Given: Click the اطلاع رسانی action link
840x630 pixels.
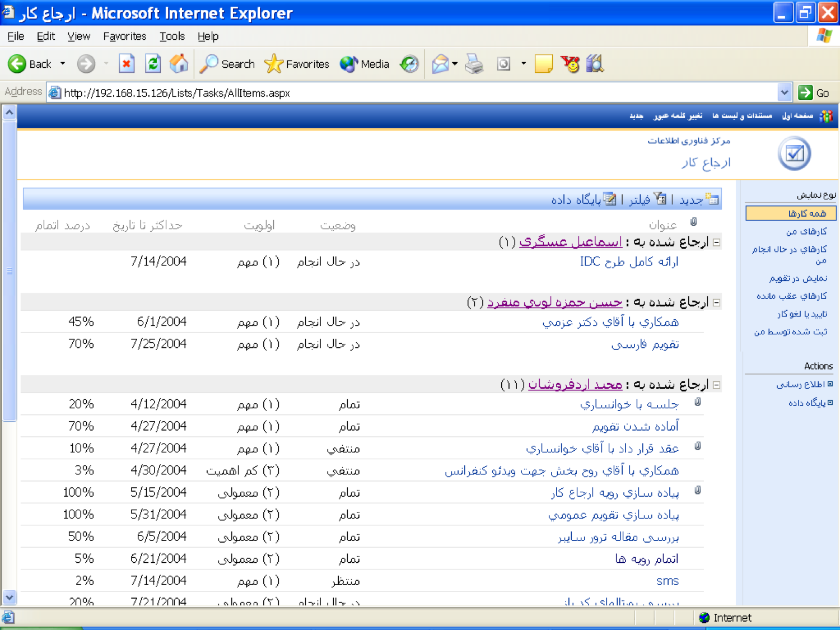Looking at the screenshot, I should point(800,384).
